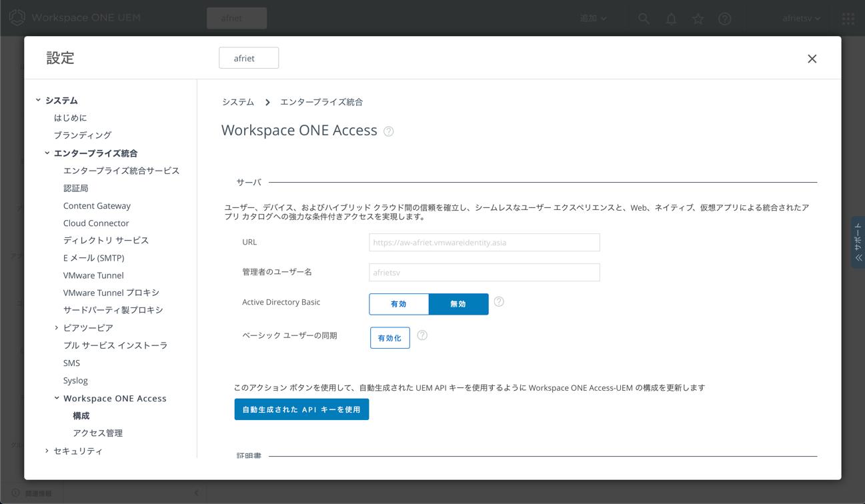The width and height of the screenshot is (865, 504).
Task: Collapse background sidebar with bottom chevron
Action: click(196, 493)
